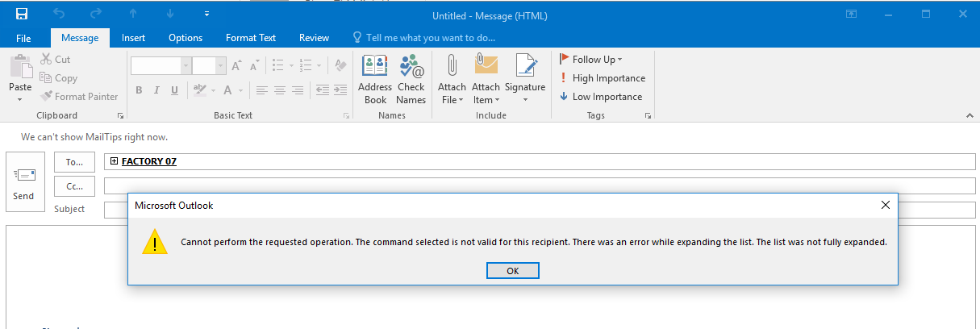This screenshot has height=329, width=980.
Task: Open the Tags group dialog launcher
Action: coord(648,116)
